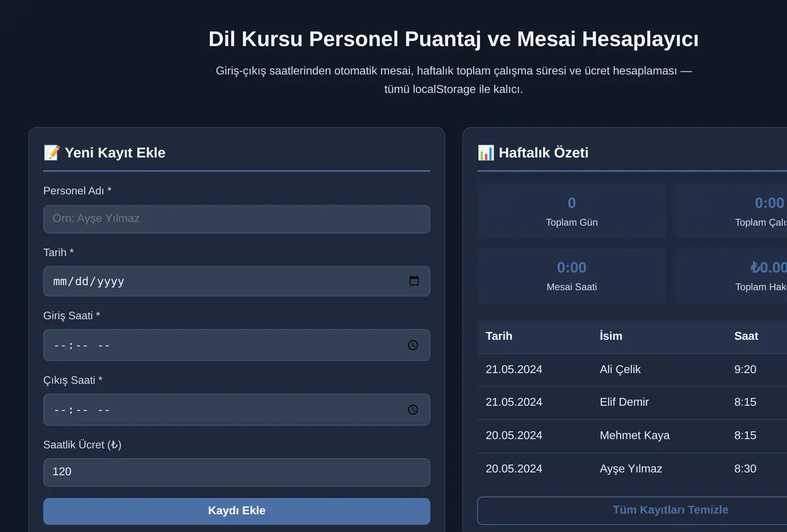Open the clock picker in Çıkış Saati
This screenshot has height=532, width=787.
(x=413, y=409)
